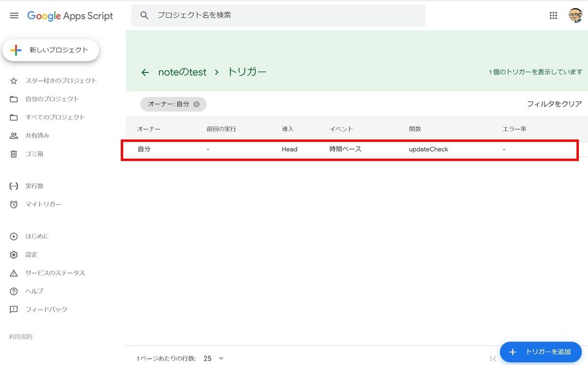Remove the オーナー: 自分 filter chip
The height and width of the screenshot is (365, 588).
tap(196, 104)
